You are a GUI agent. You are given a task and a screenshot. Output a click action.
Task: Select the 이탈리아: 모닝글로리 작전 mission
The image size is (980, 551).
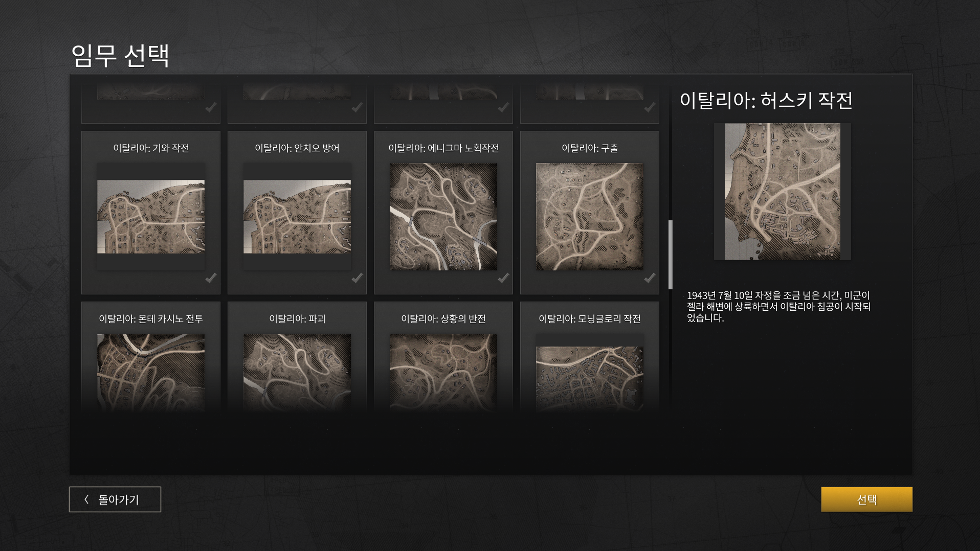[590, 358]
